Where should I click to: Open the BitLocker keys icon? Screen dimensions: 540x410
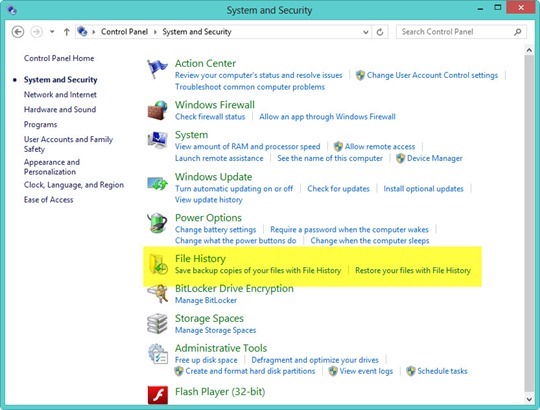158,294
